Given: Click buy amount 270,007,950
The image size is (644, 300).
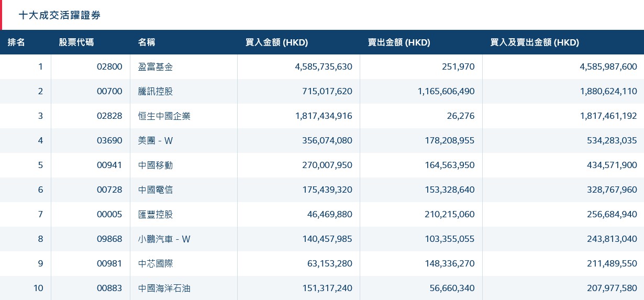Looking at the screenshot, I should (327, 165).
